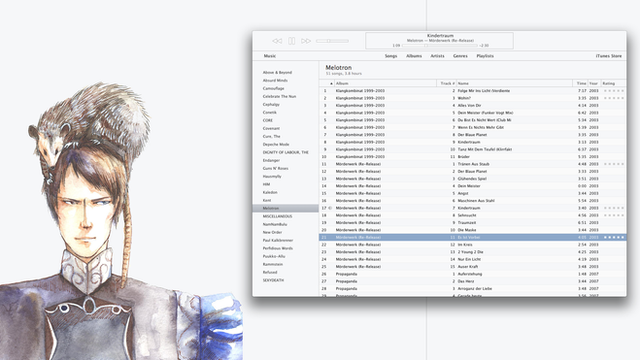Select artist Camouflage in sidebar
Screen dimensions: 640x360
click(x=273, y=89)
